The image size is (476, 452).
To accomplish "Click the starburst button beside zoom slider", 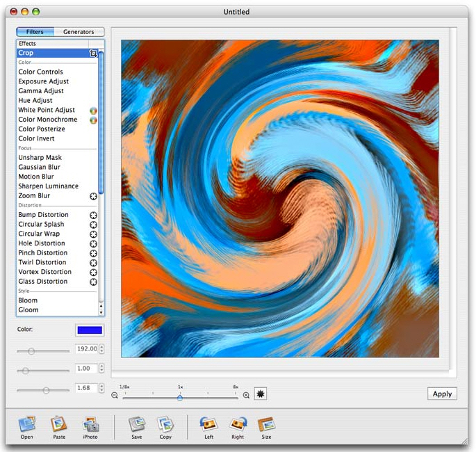I will [x=261, y=394].
